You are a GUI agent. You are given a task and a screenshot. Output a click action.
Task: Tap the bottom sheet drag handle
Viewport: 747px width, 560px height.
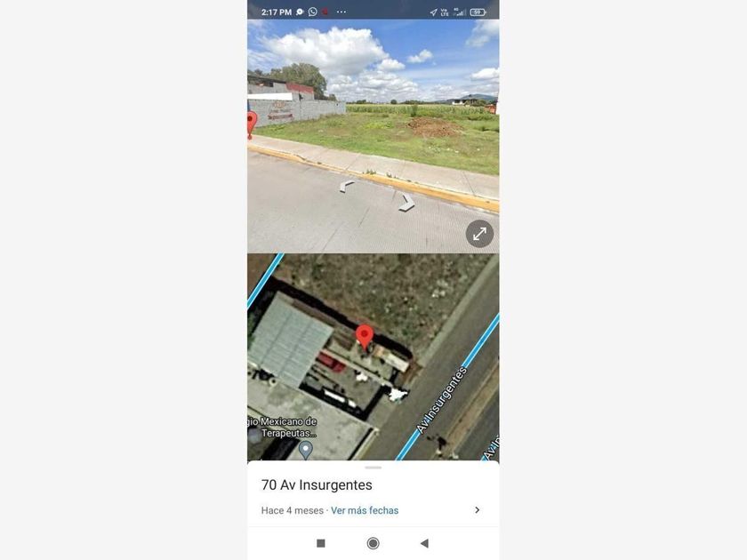(373, 468)
